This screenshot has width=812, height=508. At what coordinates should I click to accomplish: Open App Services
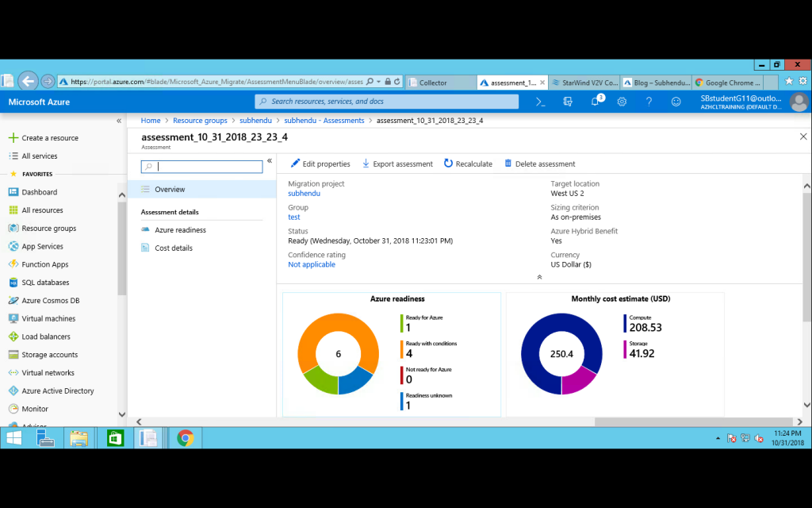click(x=36, y=246)
